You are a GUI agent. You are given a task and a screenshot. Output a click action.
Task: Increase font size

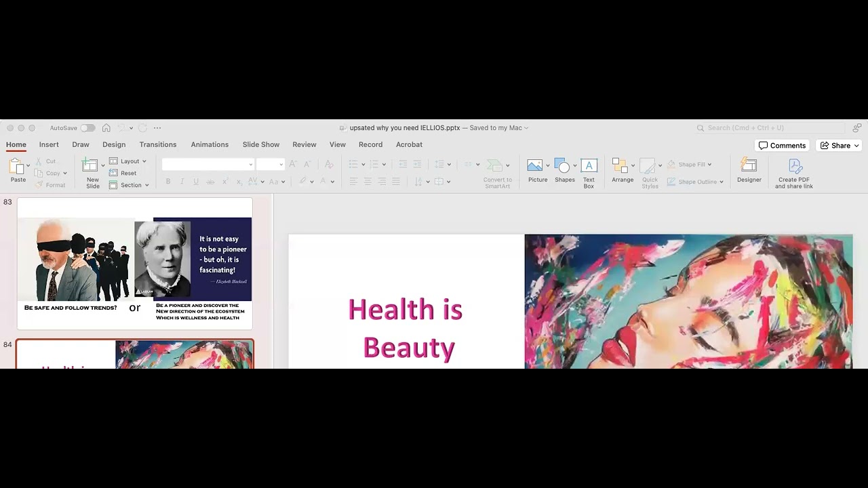(293, 164)
